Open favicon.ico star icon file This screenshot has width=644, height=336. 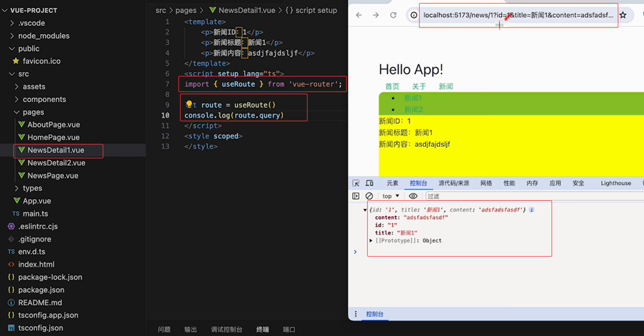pos(41,61)
